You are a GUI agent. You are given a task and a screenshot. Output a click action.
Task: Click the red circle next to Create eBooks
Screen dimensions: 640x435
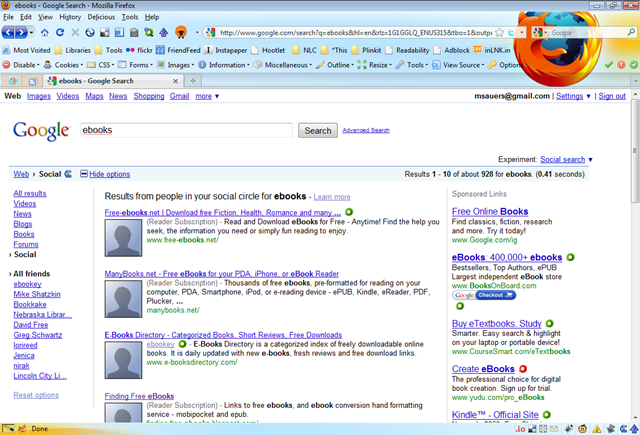tap(523, 369)
